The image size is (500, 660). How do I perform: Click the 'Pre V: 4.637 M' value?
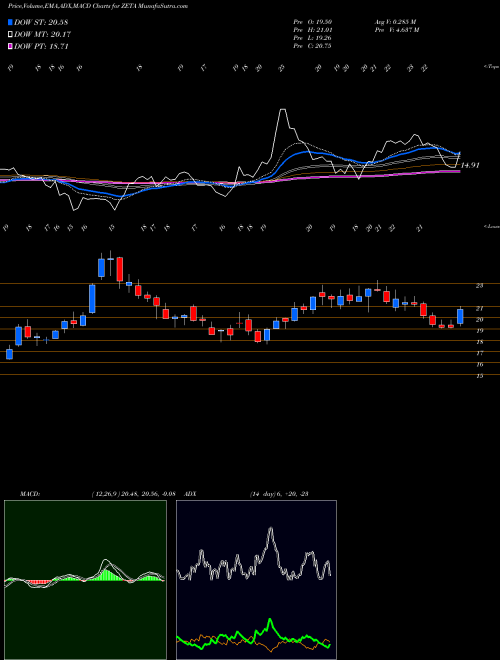[x=396, y=30]
